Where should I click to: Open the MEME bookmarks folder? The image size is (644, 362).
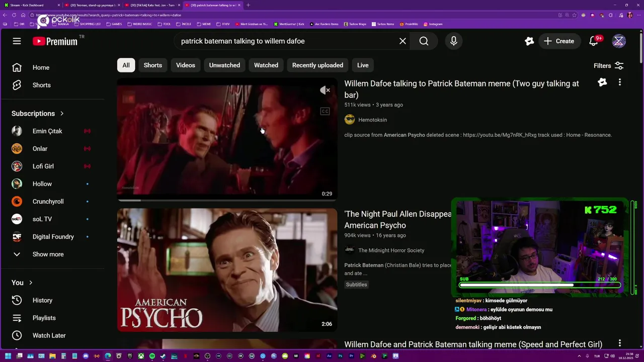point(204,24)
